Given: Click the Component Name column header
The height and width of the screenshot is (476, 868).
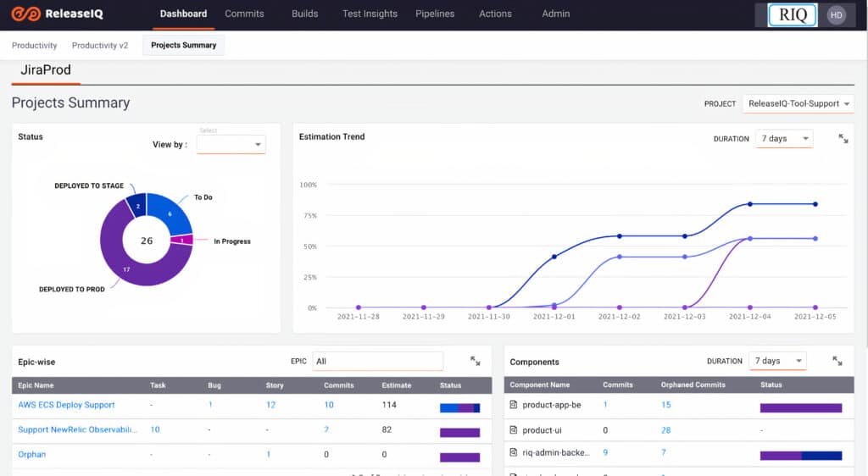Looking at the screenshot, I should [x=540, y=385].
